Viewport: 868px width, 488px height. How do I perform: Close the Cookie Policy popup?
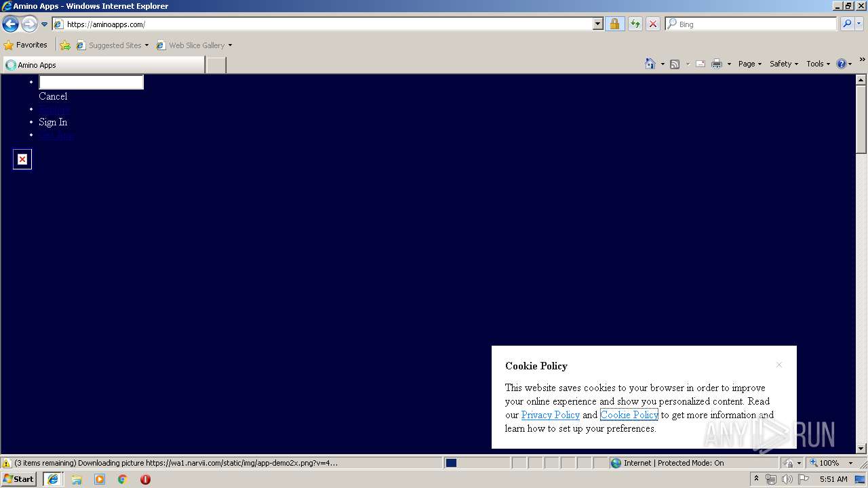779,365
